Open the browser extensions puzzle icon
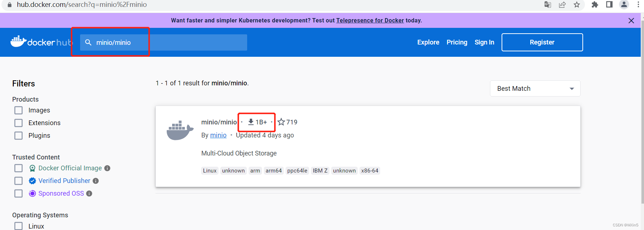Viewport: 644px width, 230px height. coord(595,5)
